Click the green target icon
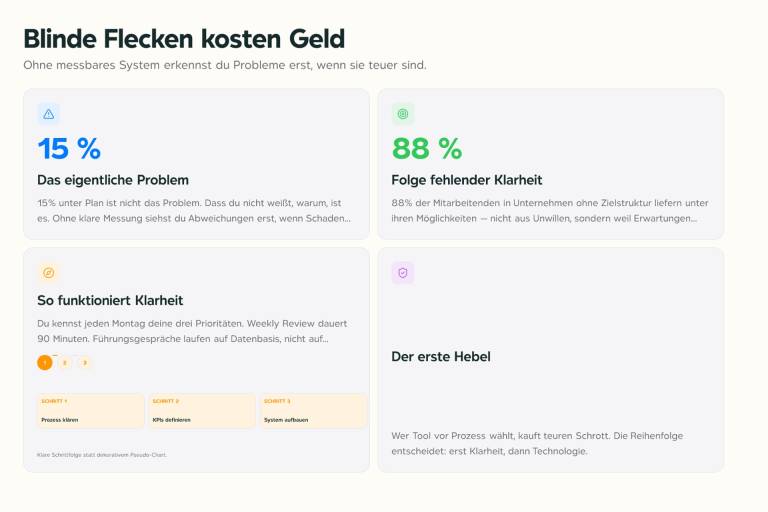Image resolution: width=768 pixels, height=512 pixels. (x=403, y=114)
